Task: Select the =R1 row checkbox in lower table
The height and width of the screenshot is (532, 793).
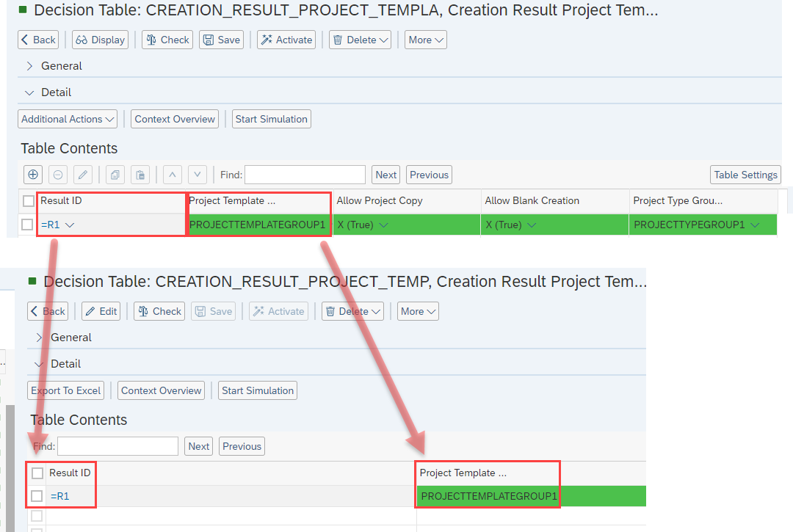Action: point(37,497)
